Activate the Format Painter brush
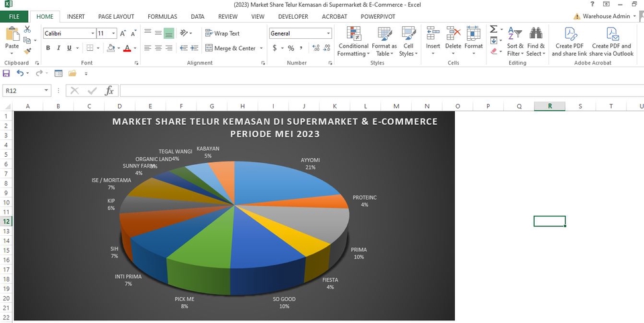Viewport: 644px width, 323px height. pos(27,51)
